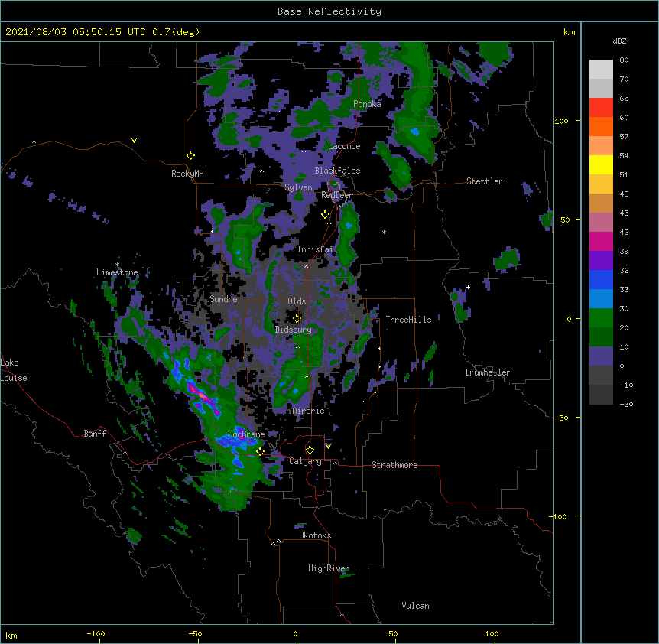Select the Sylvan label on the map
659x644 pixels.
(298, 187)
